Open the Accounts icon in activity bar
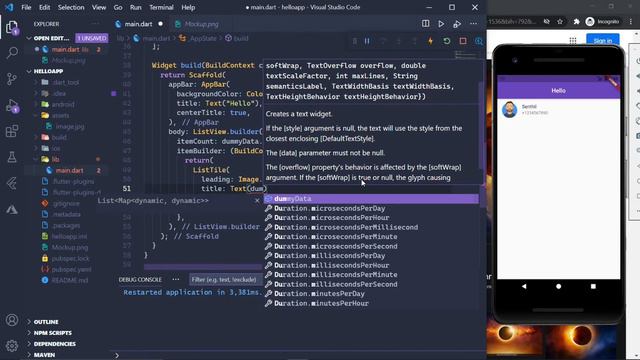Viewport: 640px width, 360px height. coord(12,320)
